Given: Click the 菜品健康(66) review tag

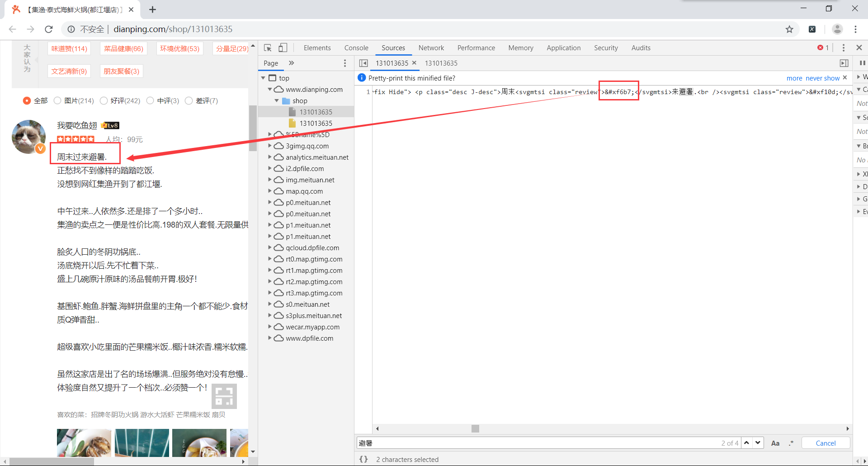Looking at the screenshot, I should pyautogui.click(x=123, y=48).
